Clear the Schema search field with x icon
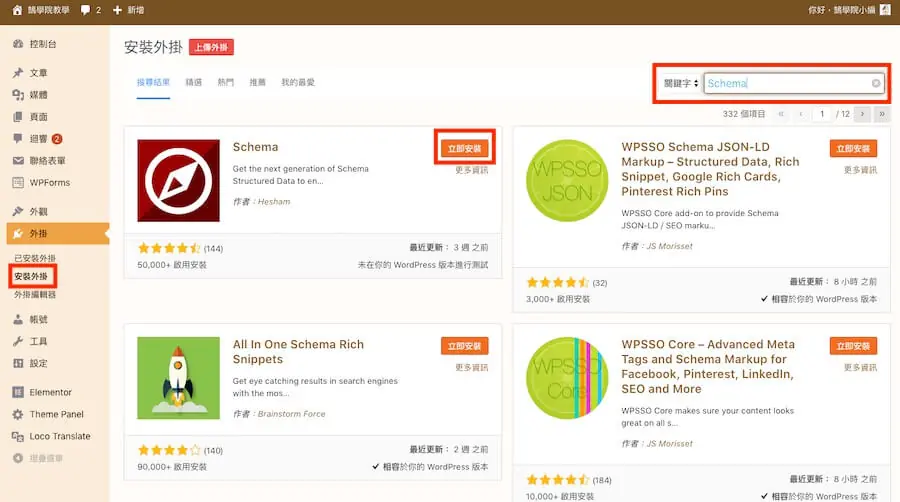 [x=876, y=83]
